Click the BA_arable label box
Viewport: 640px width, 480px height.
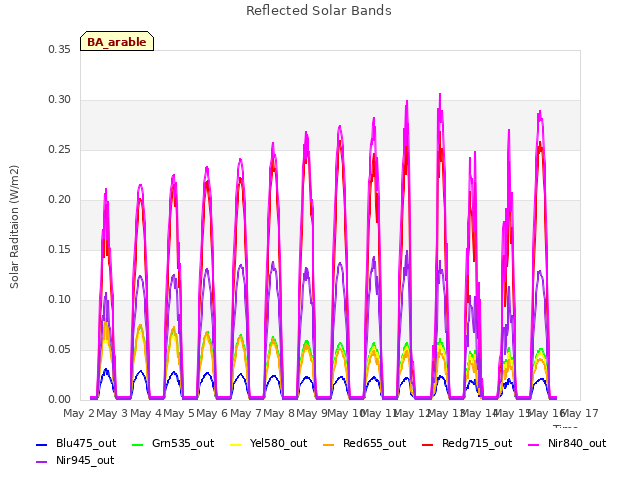click(x=117, y=41)
